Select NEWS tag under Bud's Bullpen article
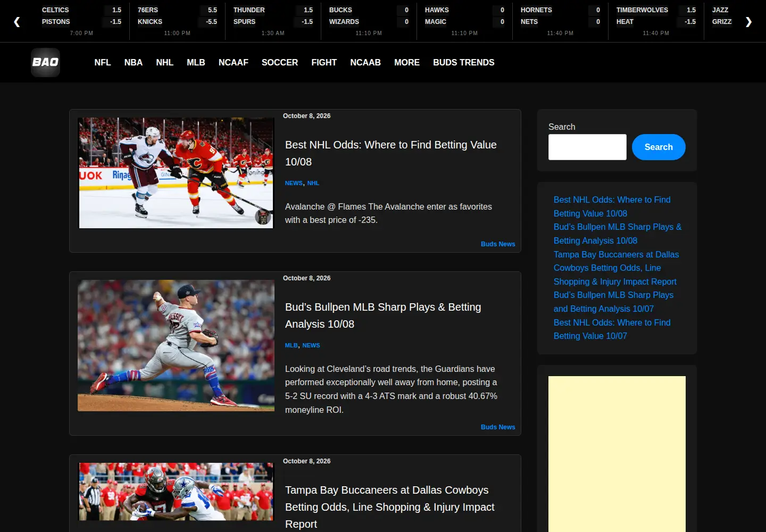This screenshot has height=532, width=766. [311, 345]
